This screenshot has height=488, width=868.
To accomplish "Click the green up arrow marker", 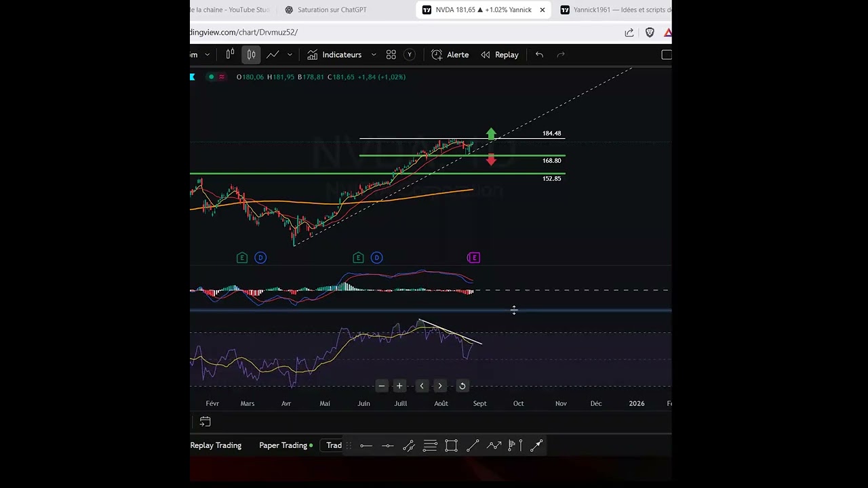I will (491, 134).
